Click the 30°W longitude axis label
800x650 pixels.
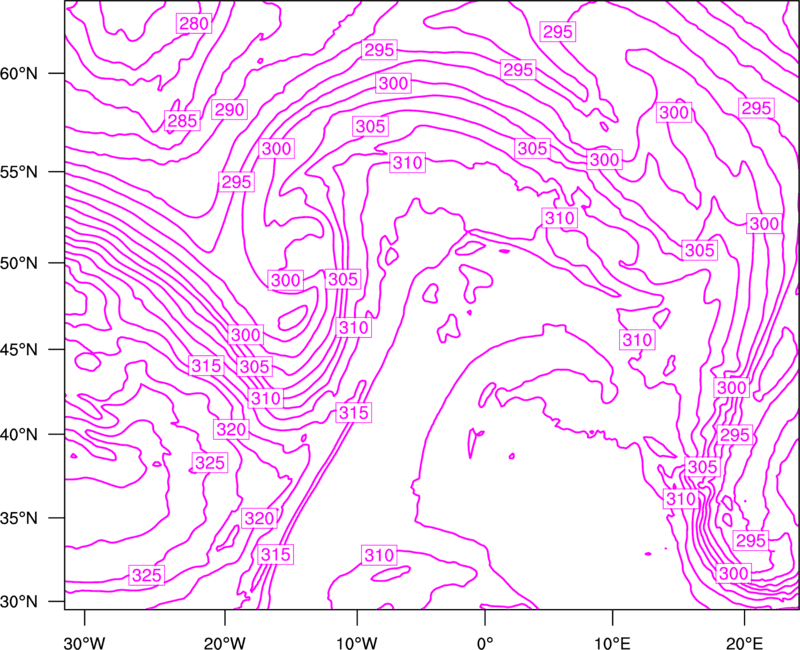(85, 643)
